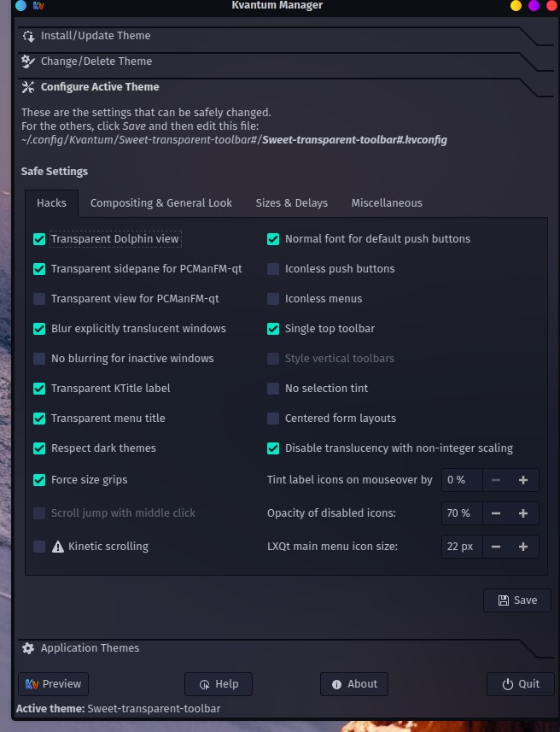Click the warning icon beside Kinetic scrolling
This screenshot has height=732, width=560.
[x=58, y=547]
